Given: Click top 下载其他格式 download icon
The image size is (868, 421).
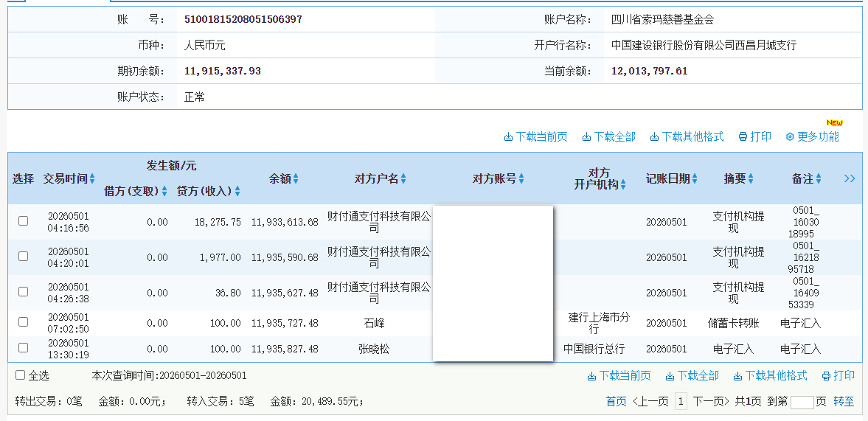Looking at the screenshot, I should (x=654, y=136).
